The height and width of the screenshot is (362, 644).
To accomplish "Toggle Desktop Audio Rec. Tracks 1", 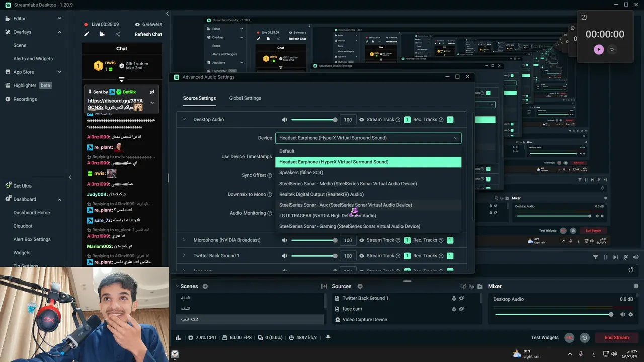I will click(x=450, y=120).
